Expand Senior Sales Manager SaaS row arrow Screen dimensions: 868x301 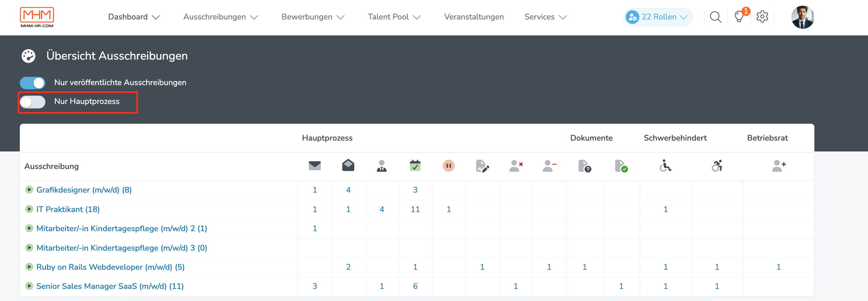point(29,286)
